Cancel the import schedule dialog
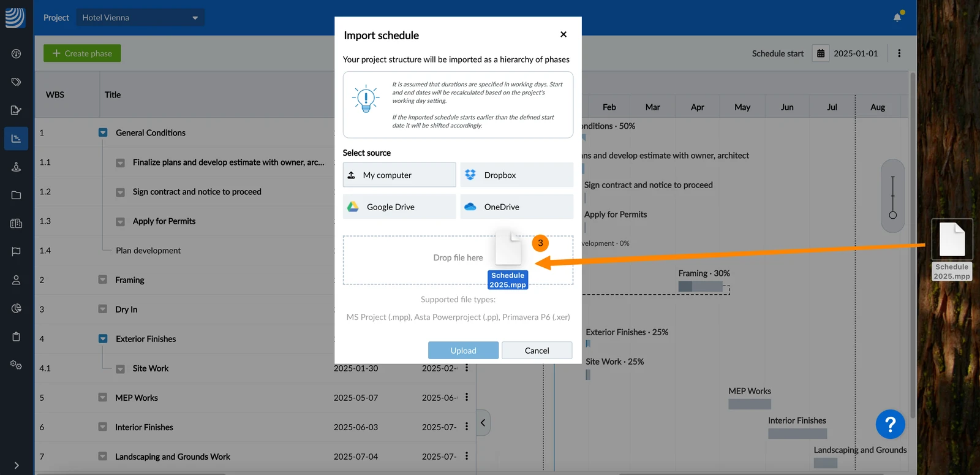 click(537, 351)
